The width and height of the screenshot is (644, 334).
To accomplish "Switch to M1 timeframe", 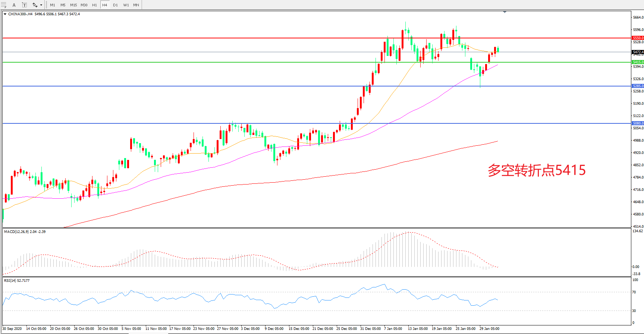I will [53, 5].
